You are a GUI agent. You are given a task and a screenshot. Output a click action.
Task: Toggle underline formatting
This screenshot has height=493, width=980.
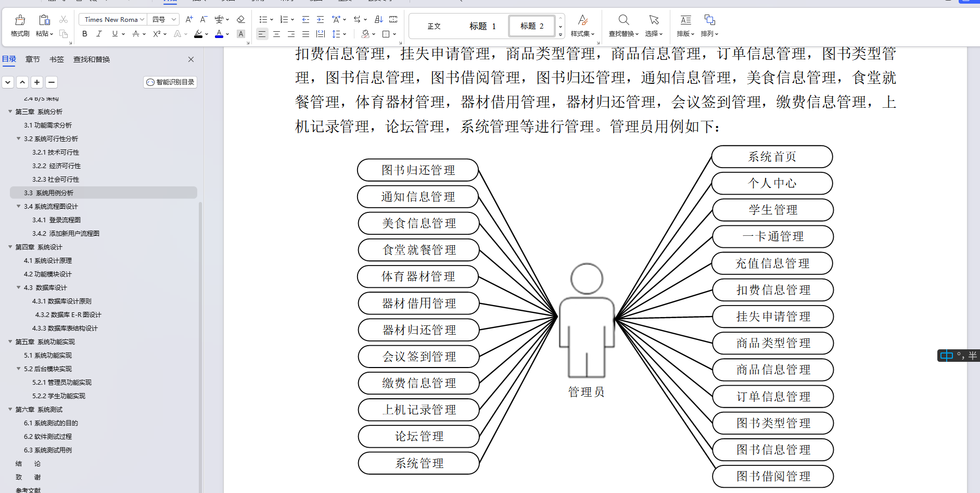[x=113, y=34]
